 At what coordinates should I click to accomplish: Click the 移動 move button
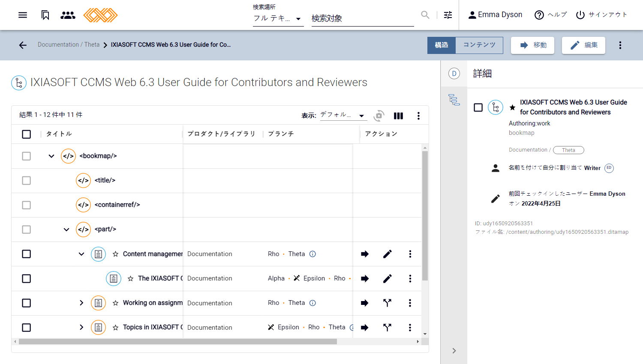532,45
